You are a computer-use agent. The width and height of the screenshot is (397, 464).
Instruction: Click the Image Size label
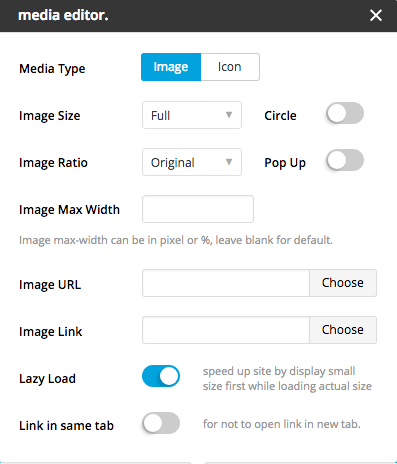click(50, 116)
